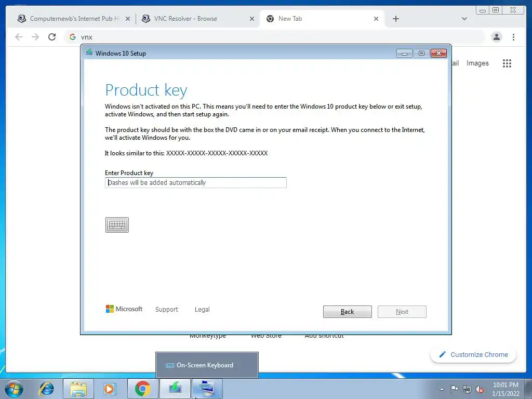Reload the page in Chrome
The image size is (532, 399).
click(x=52, y=37)
